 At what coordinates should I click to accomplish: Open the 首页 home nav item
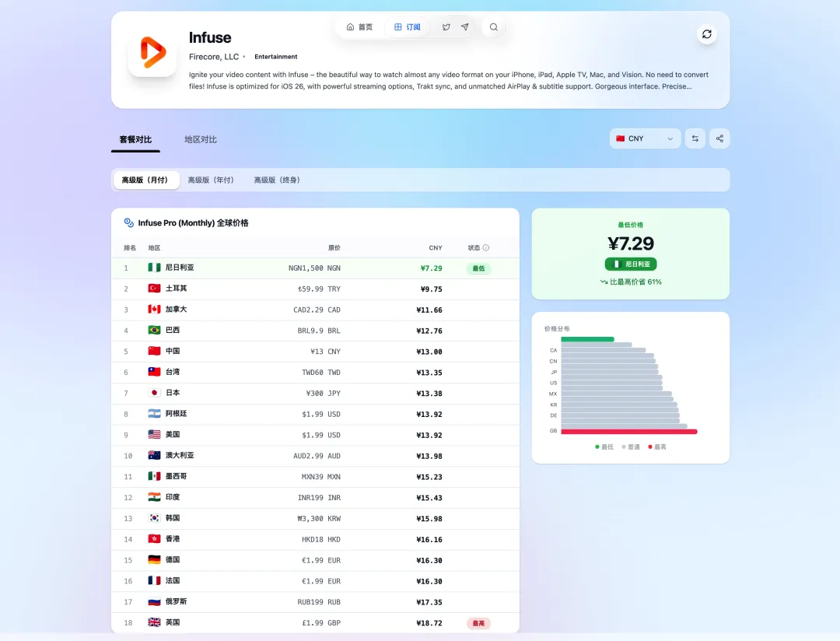359,26
